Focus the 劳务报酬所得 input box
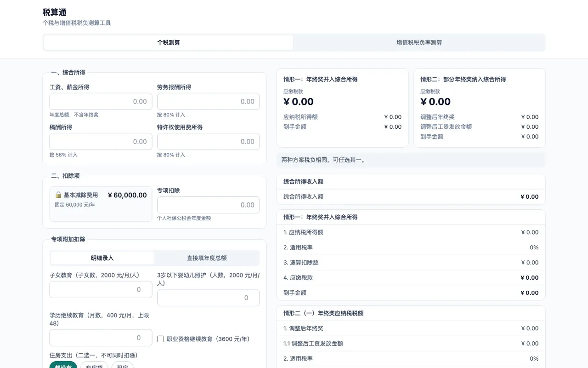588x368 pixels. pyautogui.click(x=208, y=102)
